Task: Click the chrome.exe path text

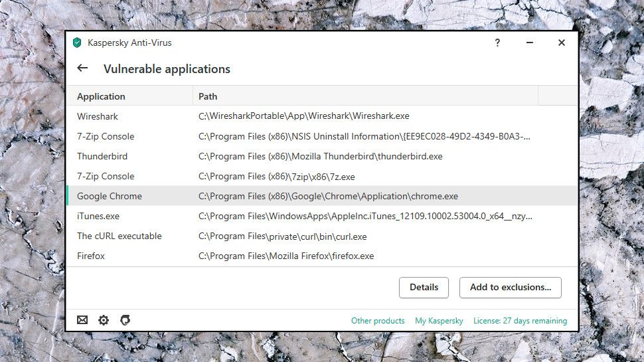Action: (328, 197)
